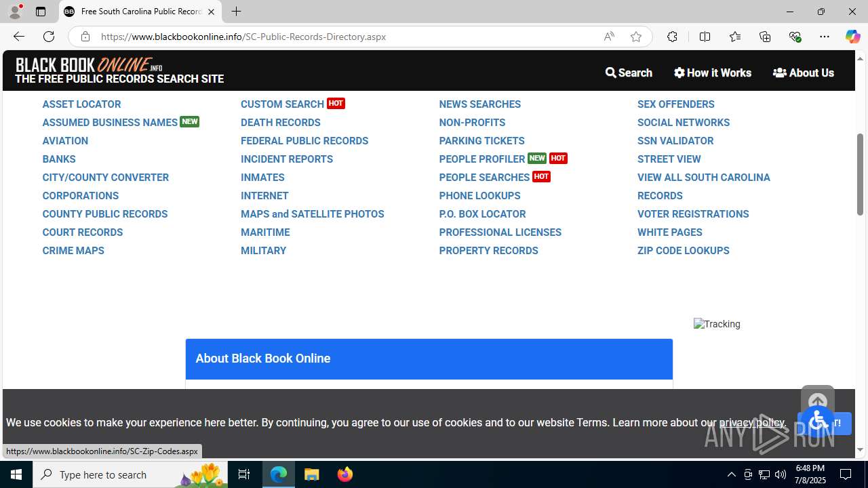Image resolution: width=868 pixels, height=488 pixels.
Task: View site information lock icon
Action: 85,37
